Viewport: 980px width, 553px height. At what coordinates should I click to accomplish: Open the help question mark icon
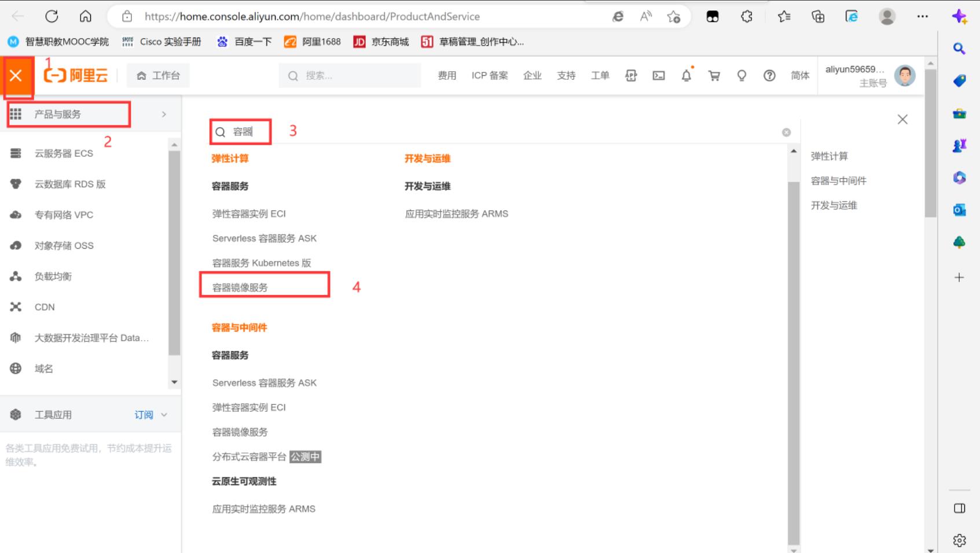pos(769,76)
